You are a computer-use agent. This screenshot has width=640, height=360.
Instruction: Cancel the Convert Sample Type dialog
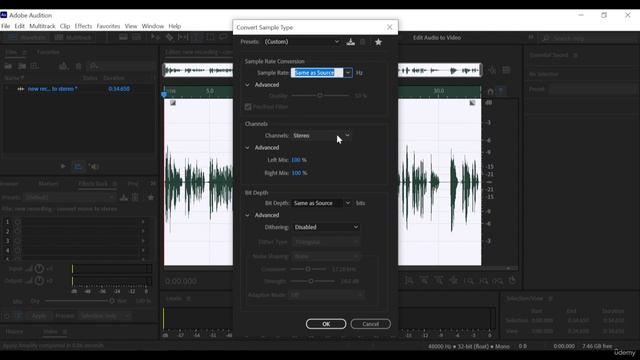tap(370, 324)
